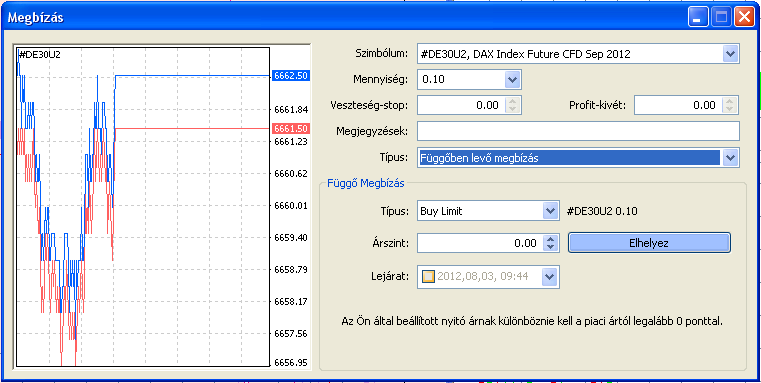Click the Veszteség-stop input field

point(462,105)
